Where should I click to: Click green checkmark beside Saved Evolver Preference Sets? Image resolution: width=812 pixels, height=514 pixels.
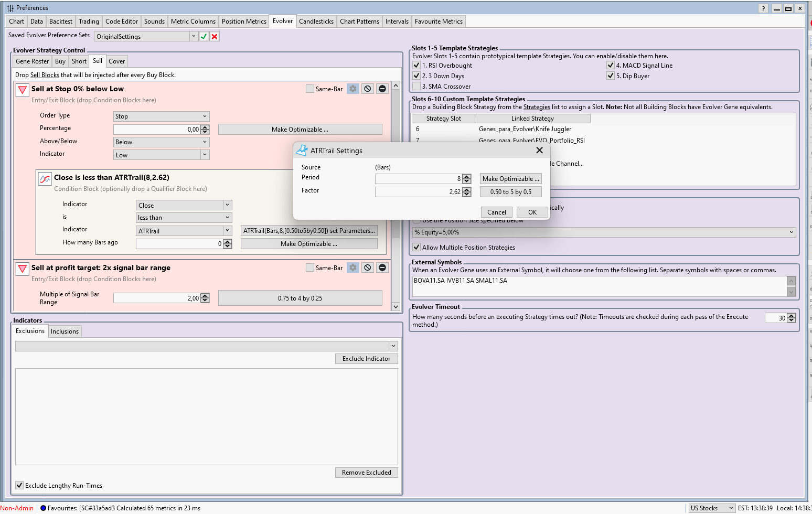(204, 36)
